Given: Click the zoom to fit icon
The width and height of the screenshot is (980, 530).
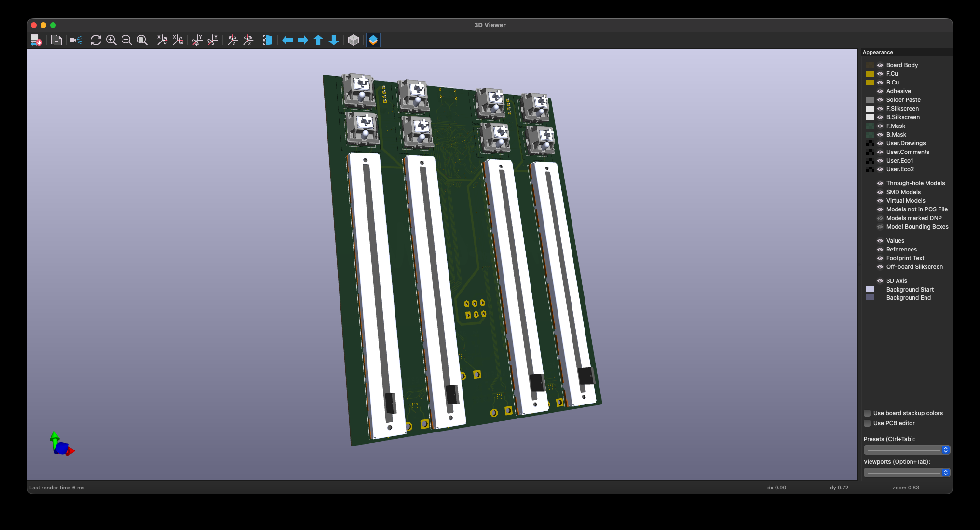Looking at the screenshot, I should (x=142, y=40).
